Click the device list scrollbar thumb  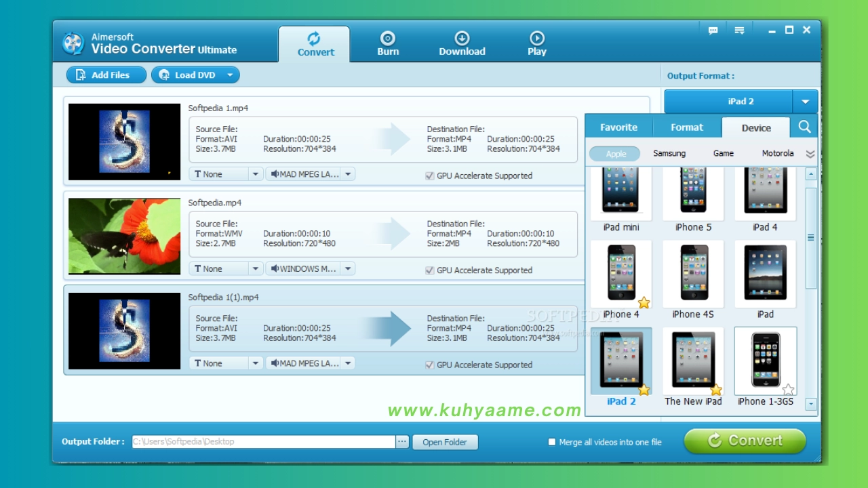pyautogui.click(x=811, y=238)
